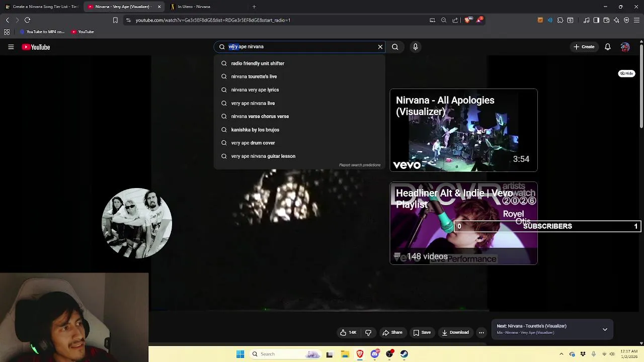Viewport: 644px width, 362px height.
Task: Open Brave Shields lion icon
Action: [x=467, y=20]
